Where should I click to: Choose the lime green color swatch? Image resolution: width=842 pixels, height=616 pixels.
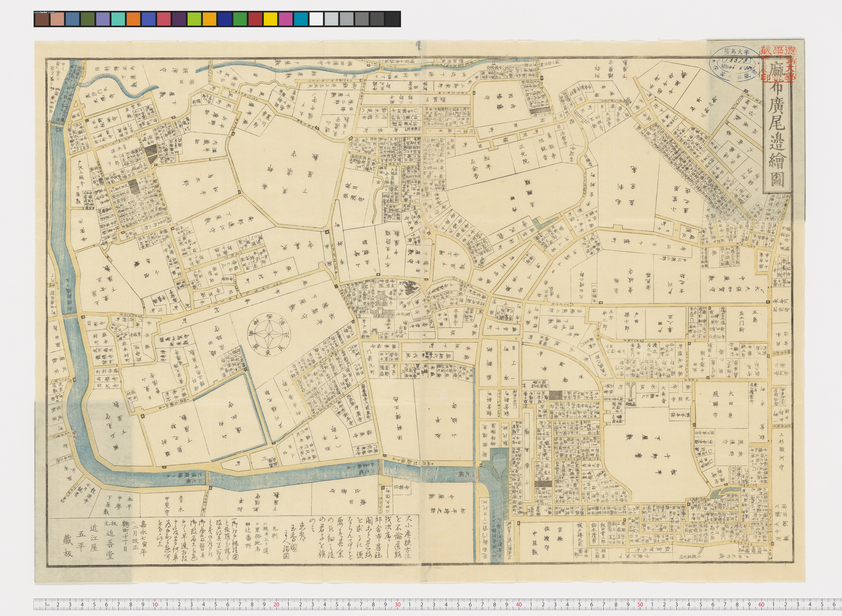click(195, 19)
